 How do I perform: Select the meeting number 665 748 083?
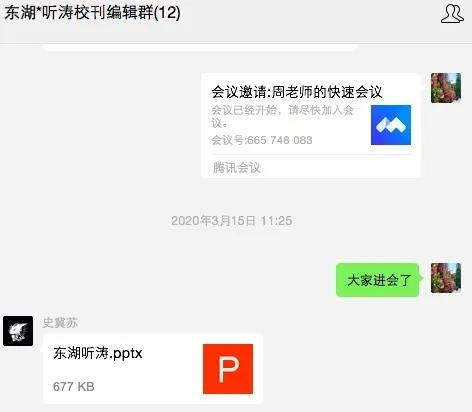pos(280,140)
